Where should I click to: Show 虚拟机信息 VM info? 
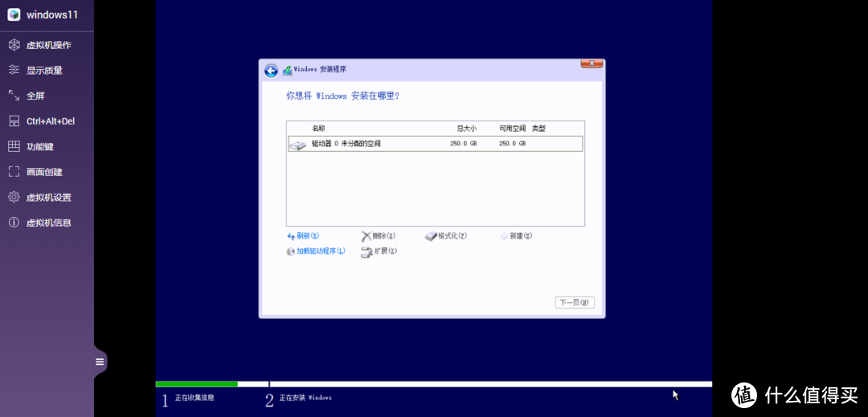coord(48,223)
